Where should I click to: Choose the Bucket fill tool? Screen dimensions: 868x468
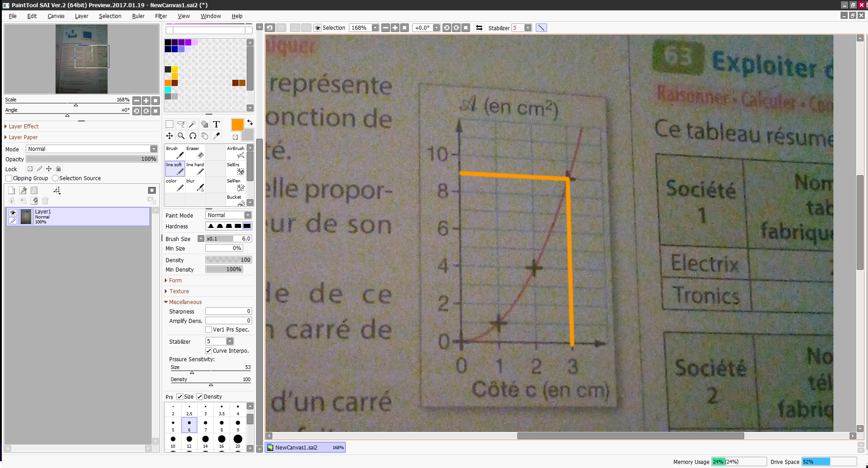click(236, 200)
